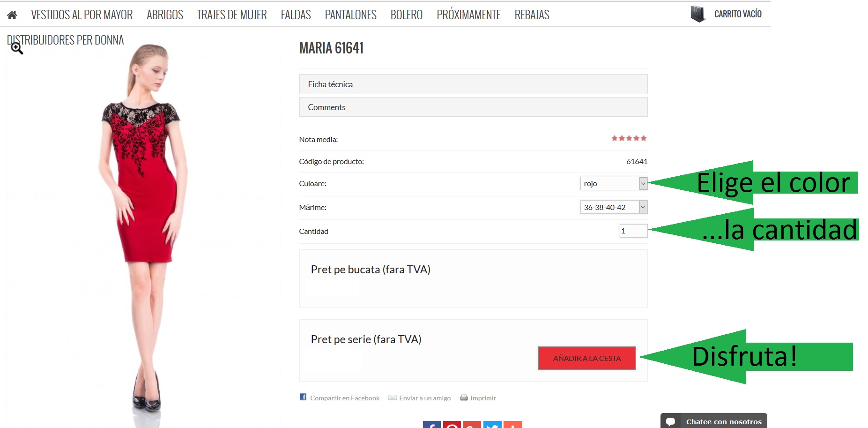Click the Pret pe serie (fara TVA) text
The height and width of the screenshot is (428, 868).
(x=366, y=339)
